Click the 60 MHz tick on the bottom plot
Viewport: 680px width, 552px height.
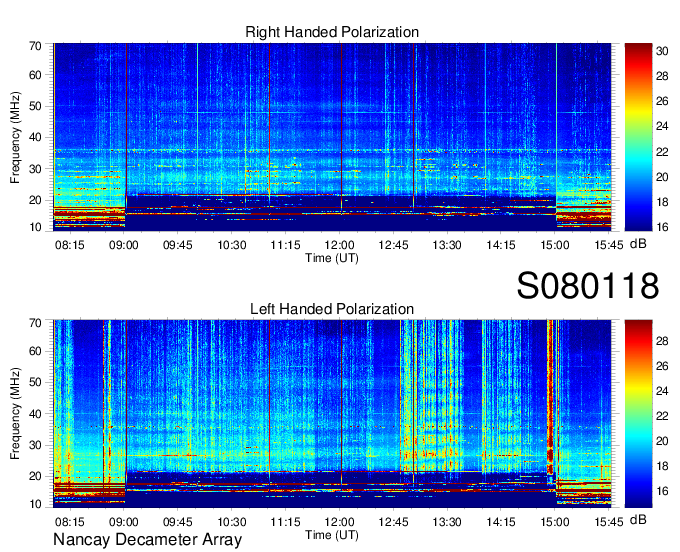pyautogui.click(x=35, y=351)
